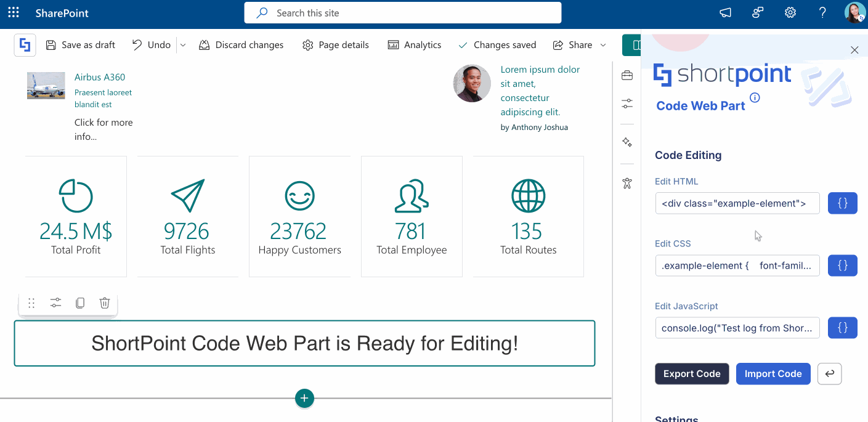Click the 23762 customers value
Viewport: 868px width, 422px height.
click(299, 231)
